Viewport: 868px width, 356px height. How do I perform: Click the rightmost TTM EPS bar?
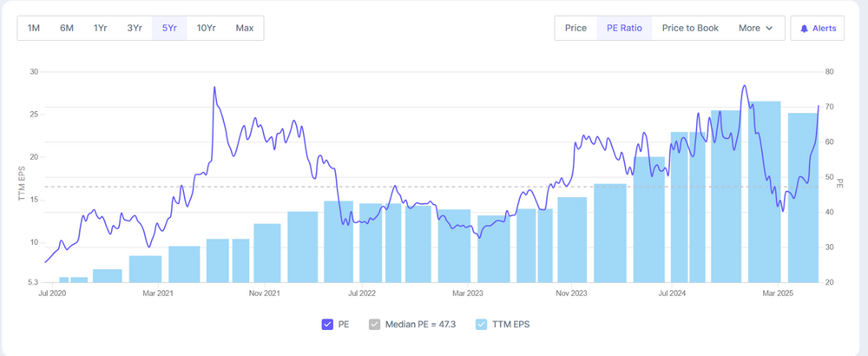pyautogui.click(x=803, y=198)
